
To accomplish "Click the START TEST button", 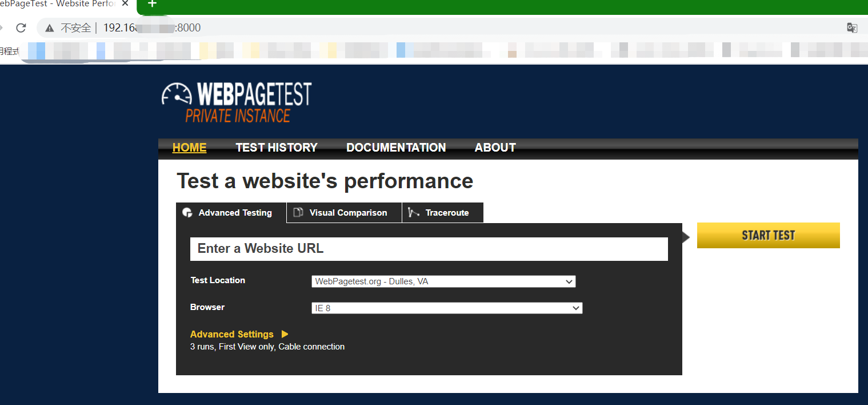I will (768, 235).
